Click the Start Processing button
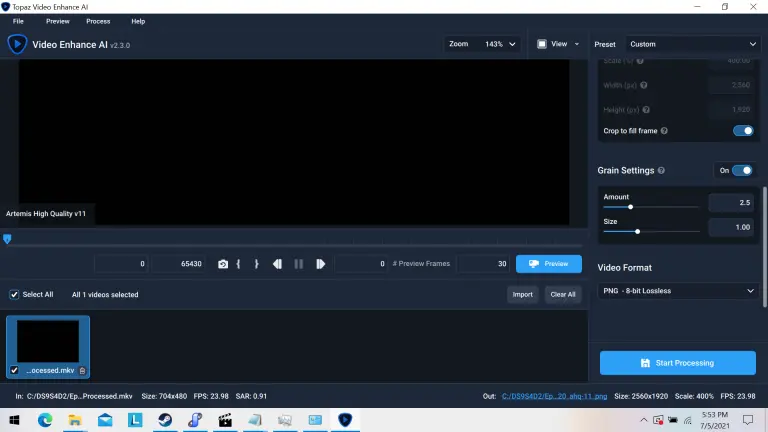This screenshot has height=432, width=768. pyautogui.click(x=677, y=363)
